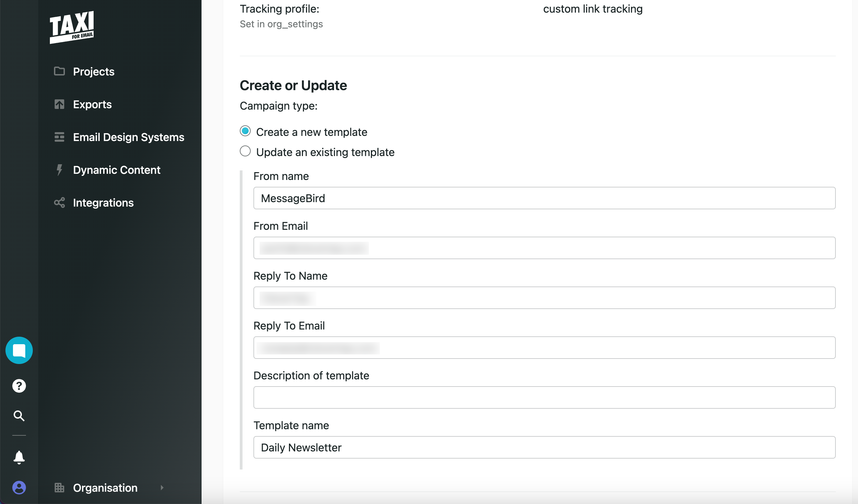Click the notifications bell icon
The height and width of the screenshot is (504, 858).
(19, 457)
